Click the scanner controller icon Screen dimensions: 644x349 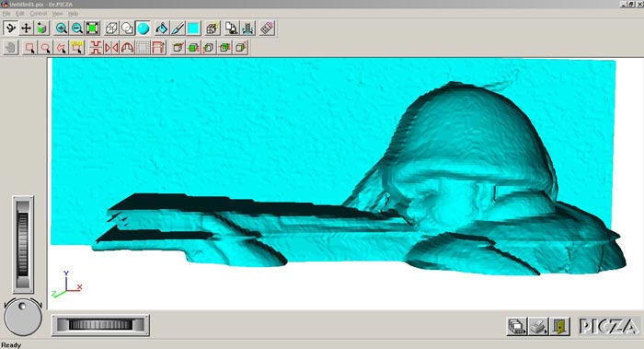(247, 28)
